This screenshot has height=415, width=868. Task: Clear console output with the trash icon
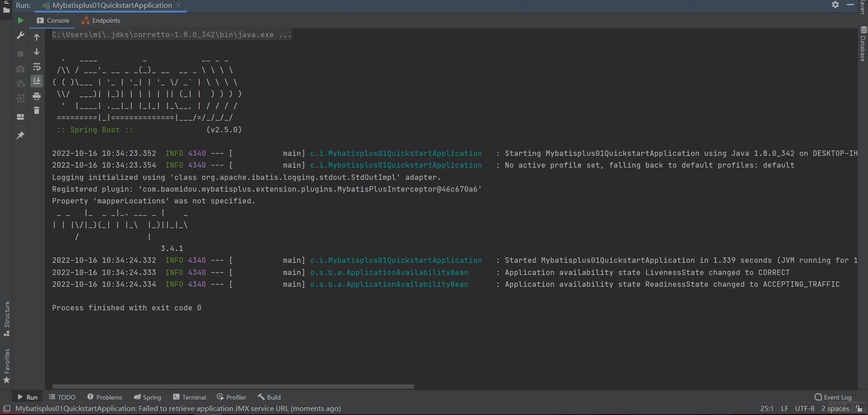37,111
